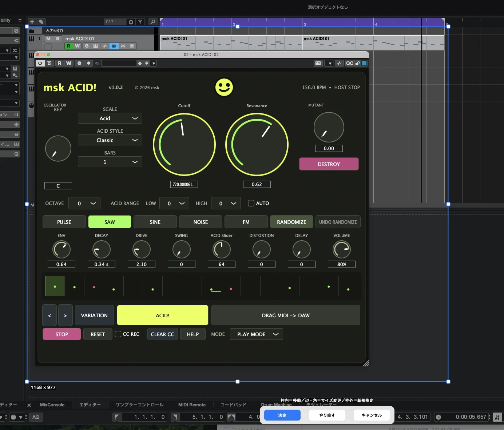The height and width of the screenshot is (430, 504).
Task: Select the SAW oscillator waveform
Action: tap(110, 222)
